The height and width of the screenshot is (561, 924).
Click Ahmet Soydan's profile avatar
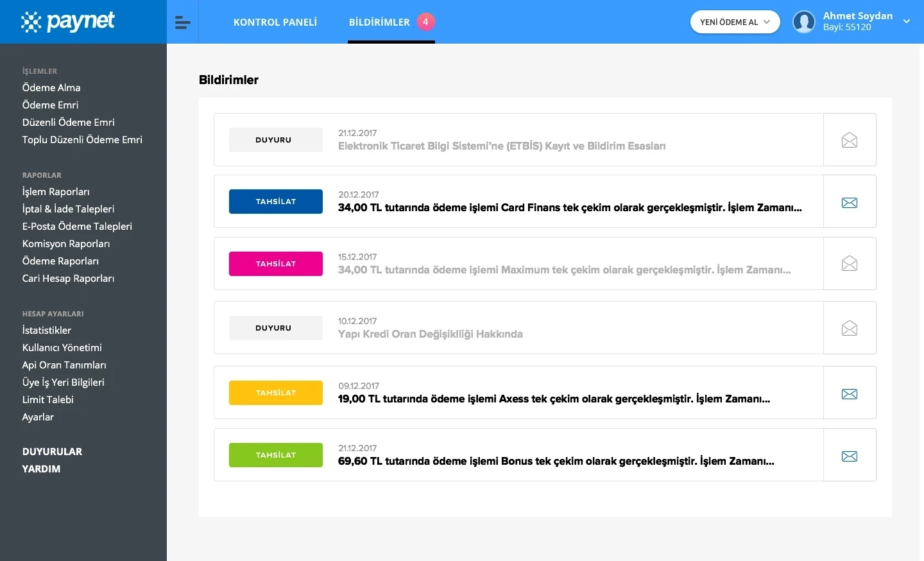click(804, 22)
